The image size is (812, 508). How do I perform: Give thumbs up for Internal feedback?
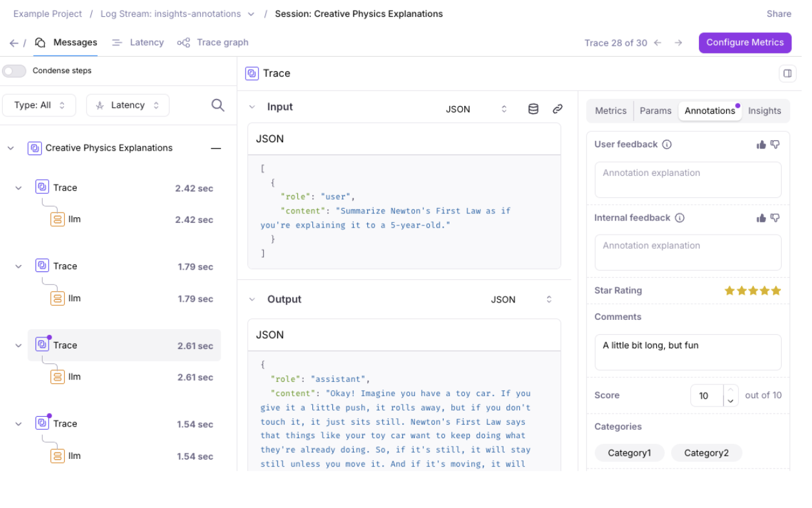[761, 218]
